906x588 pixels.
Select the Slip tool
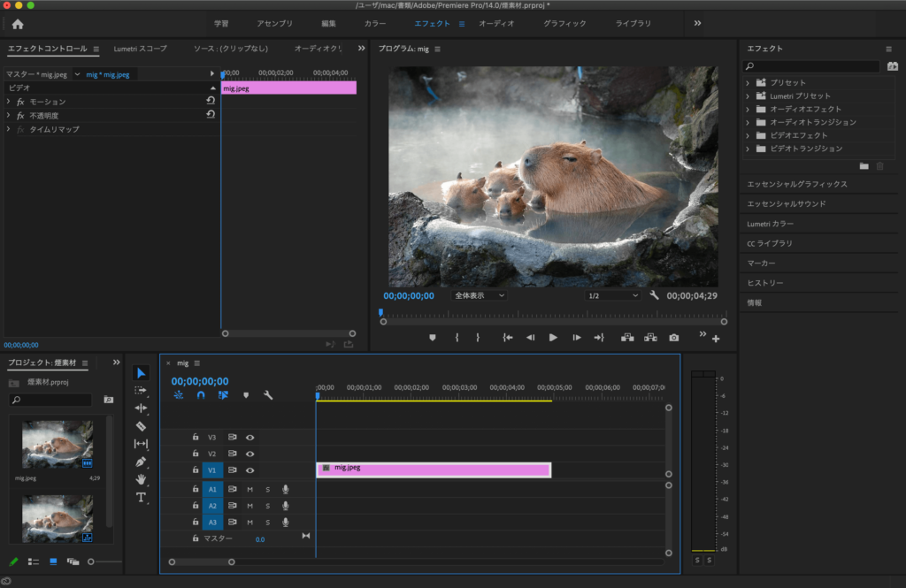coord(141,444)
